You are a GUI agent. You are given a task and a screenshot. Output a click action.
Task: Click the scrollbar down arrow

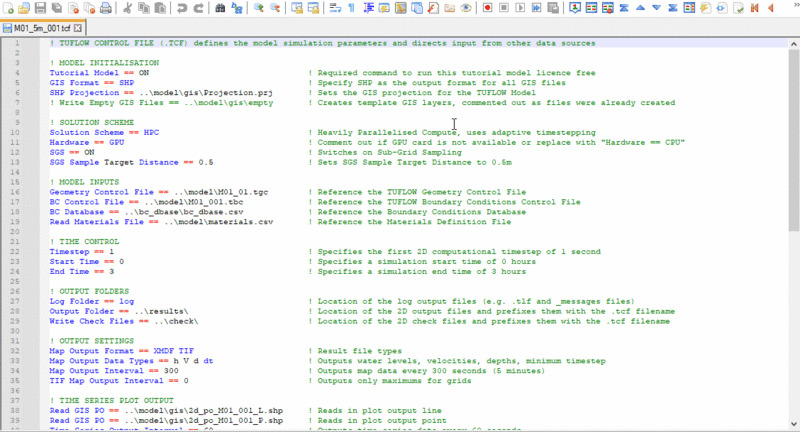(793, 426)
